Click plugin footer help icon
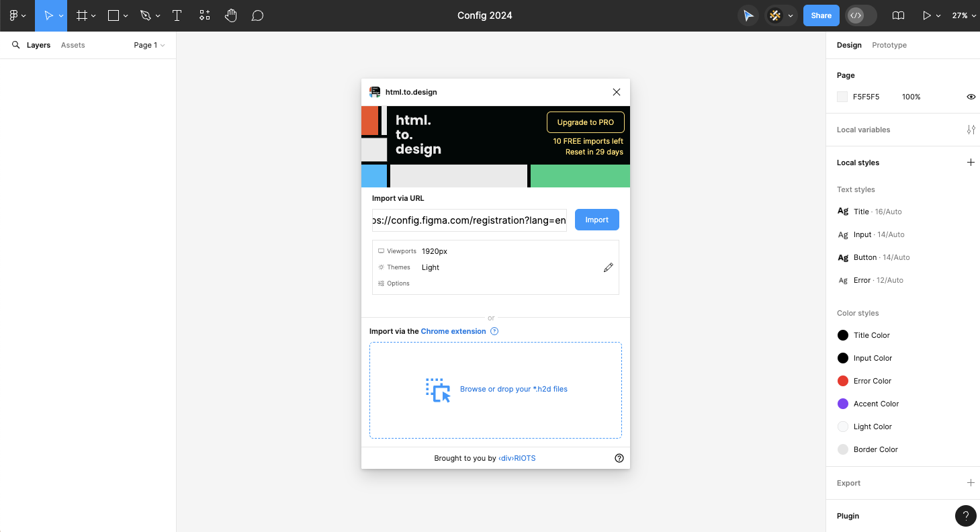 [619, 458]
